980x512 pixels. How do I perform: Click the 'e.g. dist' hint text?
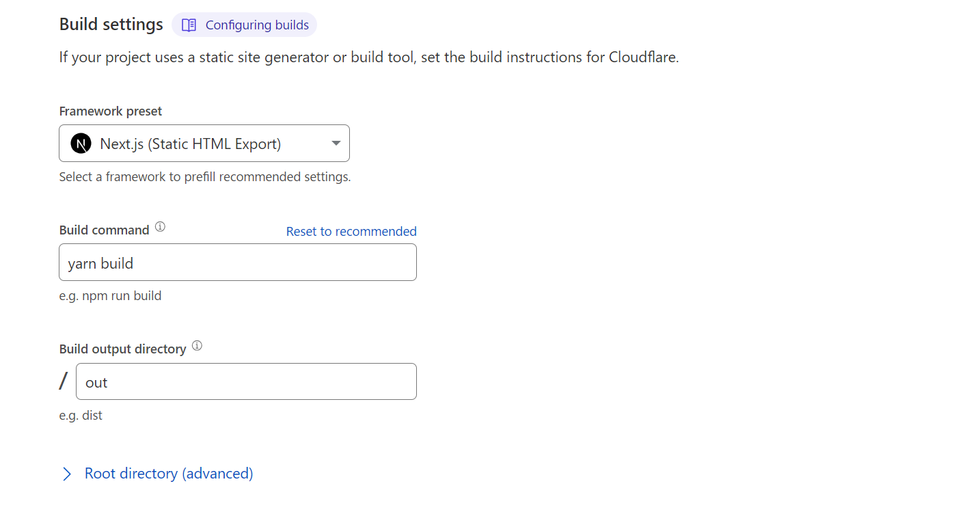[x=81, y=416]
